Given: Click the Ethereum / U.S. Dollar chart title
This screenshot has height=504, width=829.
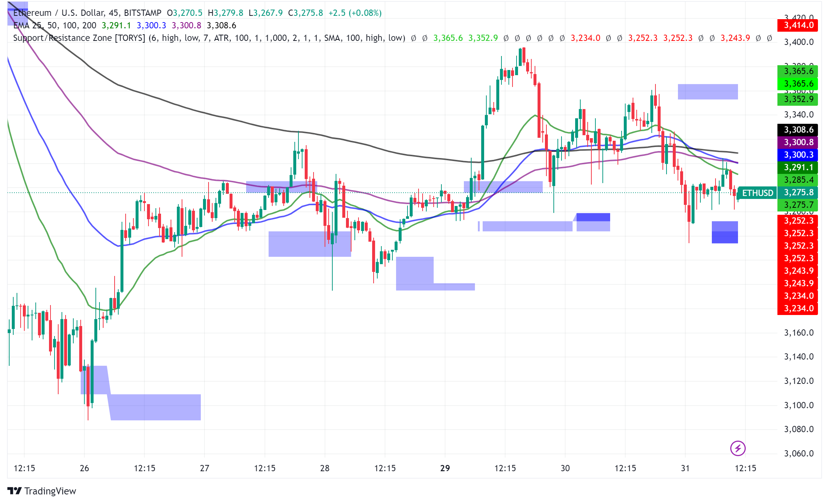Looking at the screenshot, I should [x=87, y=13].
